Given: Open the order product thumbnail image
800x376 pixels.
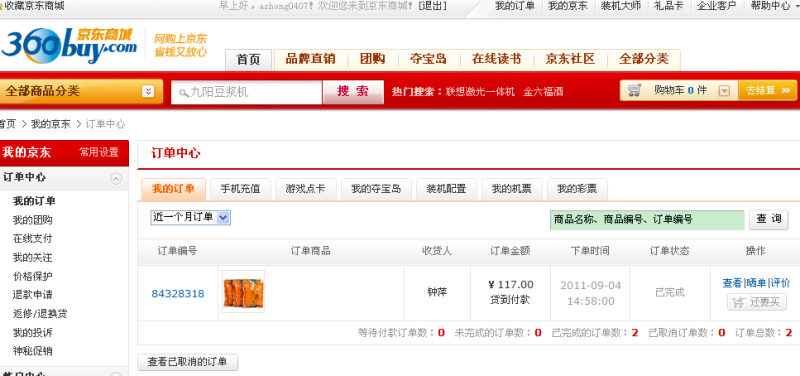Looking at the screenshot, I should click(243, 292).
